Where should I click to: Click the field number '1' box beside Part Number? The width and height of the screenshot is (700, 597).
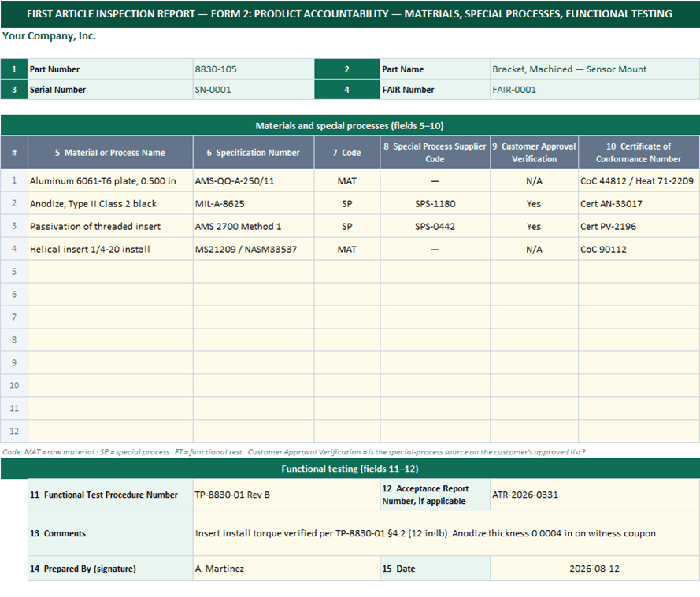[14, 69]
